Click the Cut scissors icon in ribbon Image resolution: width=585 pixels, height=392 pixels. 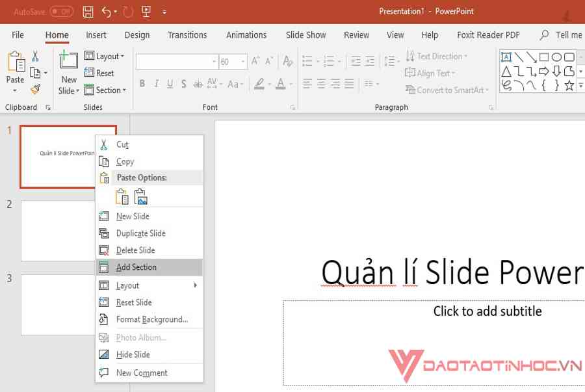click(35, 57)
